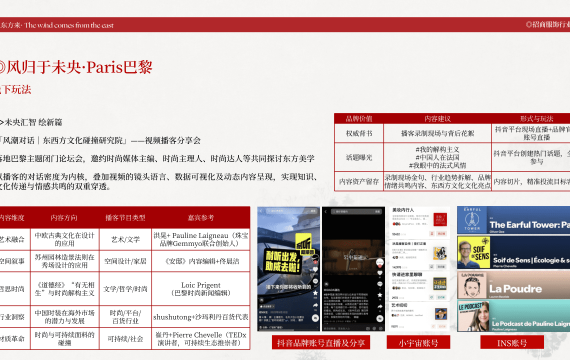570x360 pixels.
Task: Click the La Poudre podcast banner
Action: [513, 285]
